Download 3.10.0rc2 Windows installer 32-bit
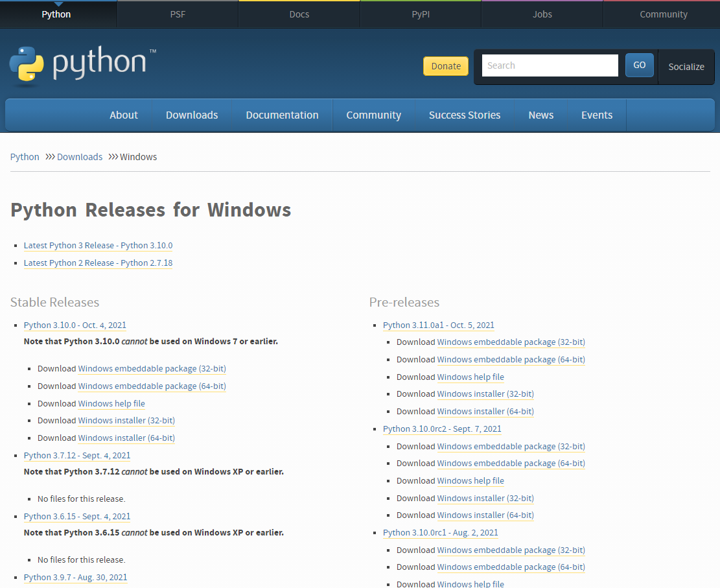 (485, 499)
